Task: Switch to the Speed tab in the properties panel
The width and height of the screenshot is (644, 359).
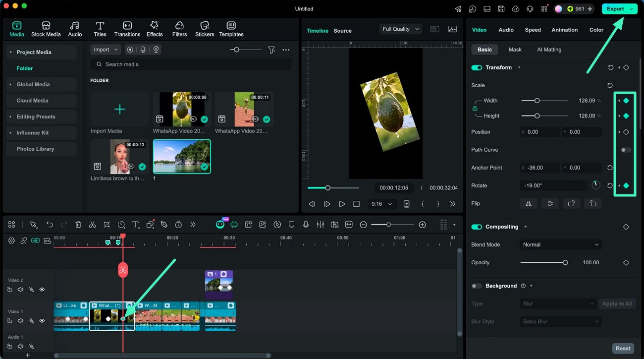Action: pos(533,30)
